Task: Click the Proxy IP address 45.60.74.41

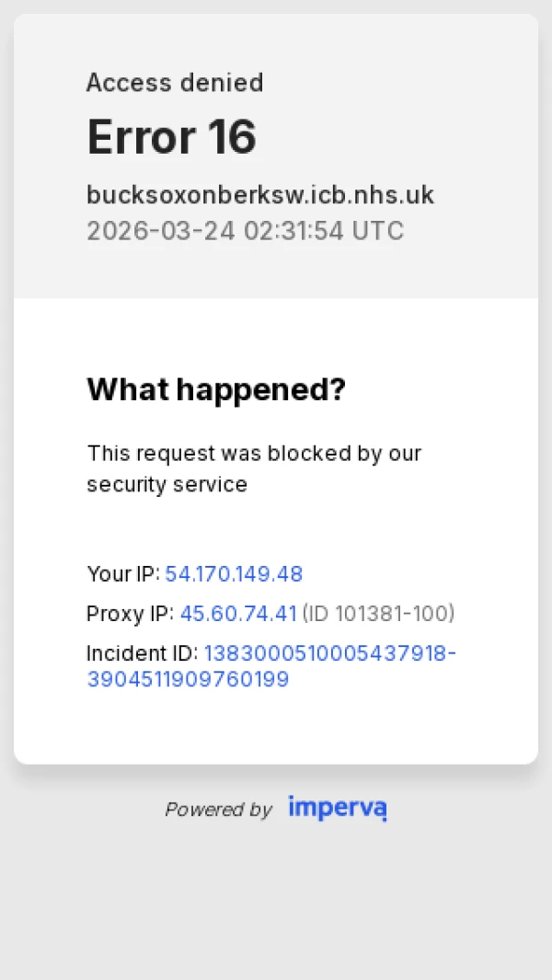Action: tap(238, 614)
